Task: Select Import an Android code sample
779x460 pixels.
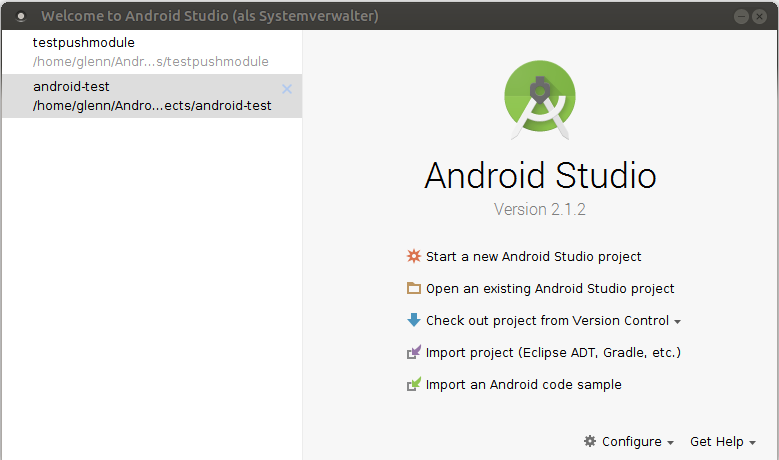Action: click(x=523, y=384)
